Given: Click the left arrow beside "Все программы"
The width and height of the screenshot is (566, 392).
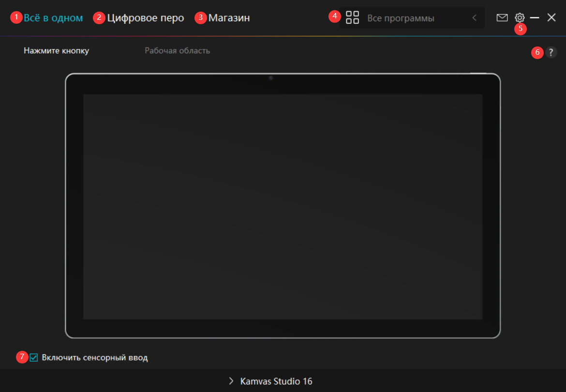Looking at the screenshot, I should (475, 18).
